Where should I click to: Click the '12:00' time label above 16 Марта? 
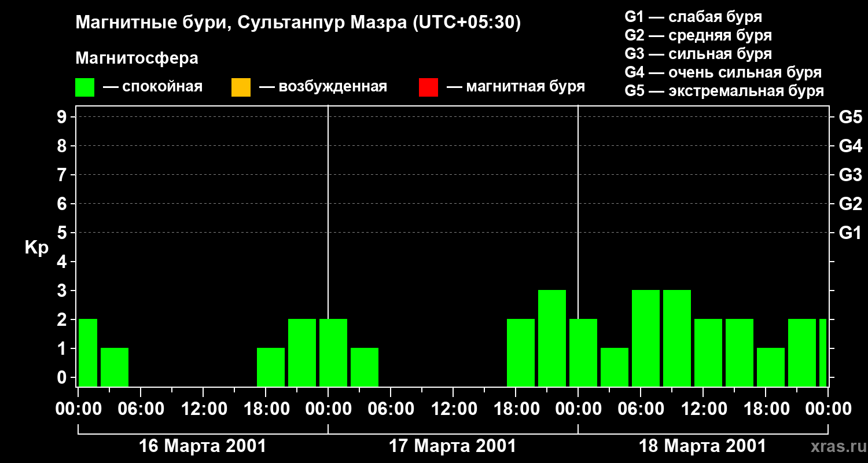(203, 409)
